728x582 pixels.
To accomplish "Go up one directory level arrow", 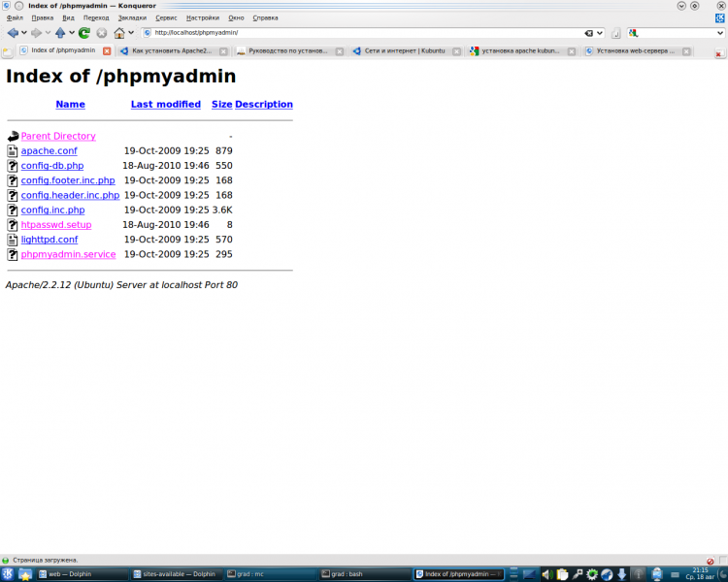I will pos(60,33).
